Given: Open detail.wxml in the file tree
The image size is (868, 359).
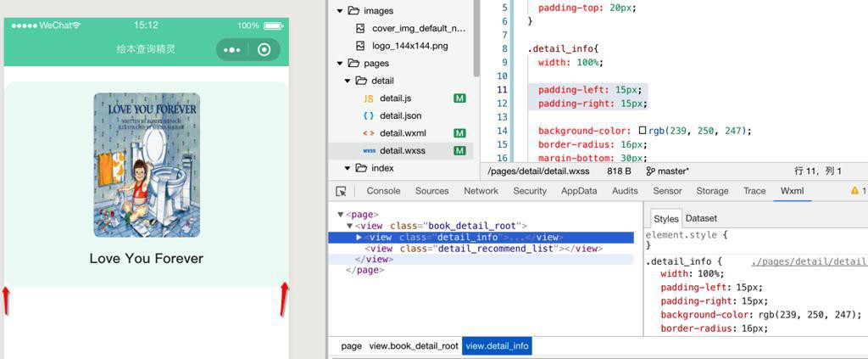Looking at the screenshot, I should click(401, 133).
